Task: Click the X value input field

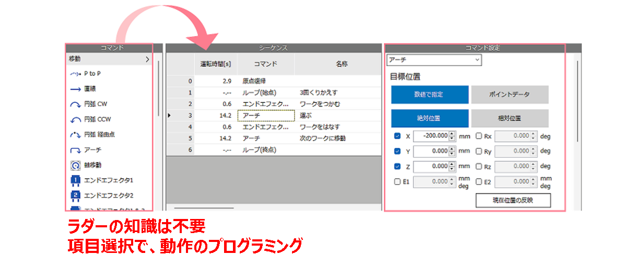Action: tap(431, 136)
